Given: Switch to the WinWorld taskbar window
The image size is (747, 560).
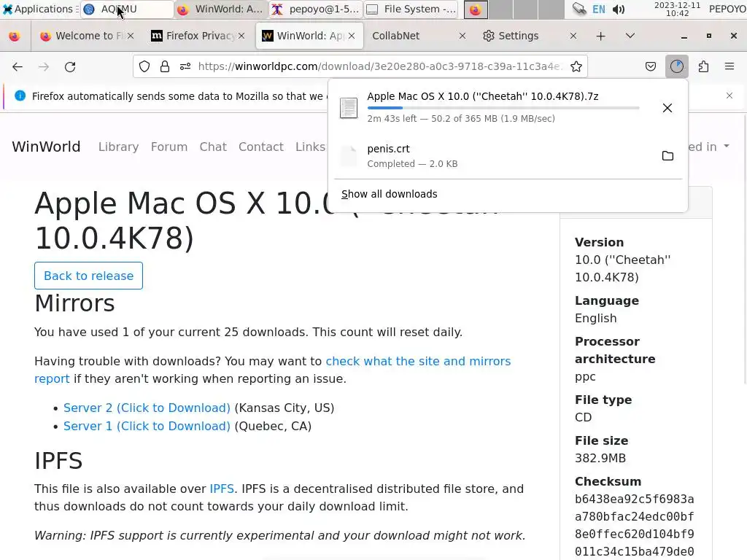Looking at the screenshot, I should 220,9.
